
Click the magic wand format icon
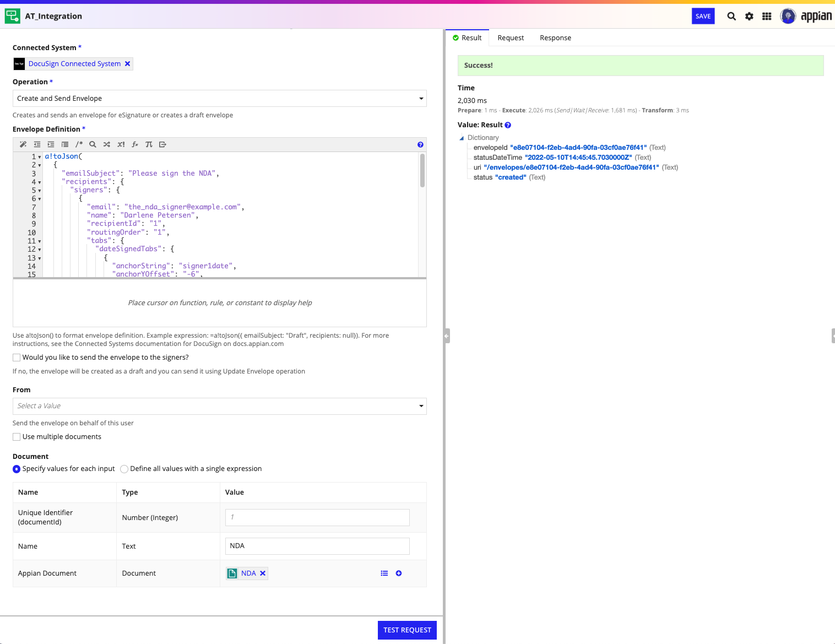click(x=23, y=144)
